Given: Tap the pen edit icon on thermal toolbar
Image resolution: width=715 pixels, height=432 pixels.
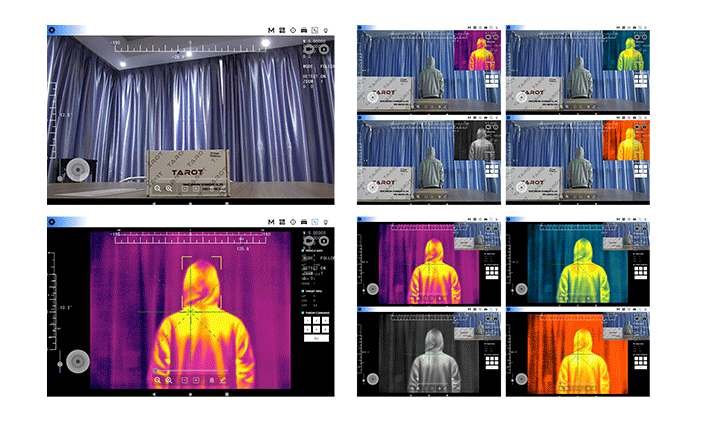Looking at the screenshot, I should pyautogui.click(x=223, y=380).
